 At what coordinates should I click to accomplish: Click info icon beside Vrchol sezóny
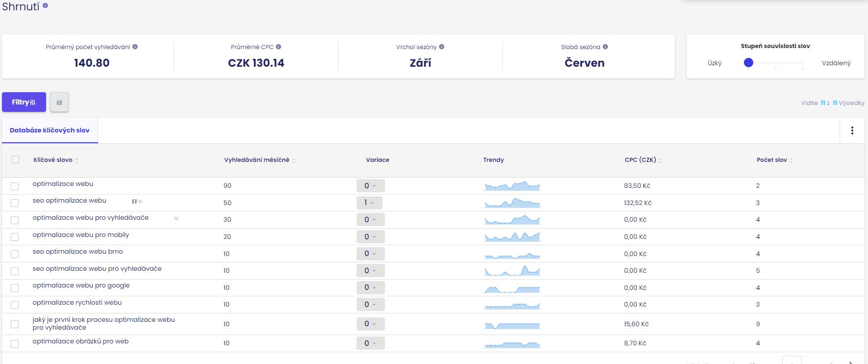point(441,47)
